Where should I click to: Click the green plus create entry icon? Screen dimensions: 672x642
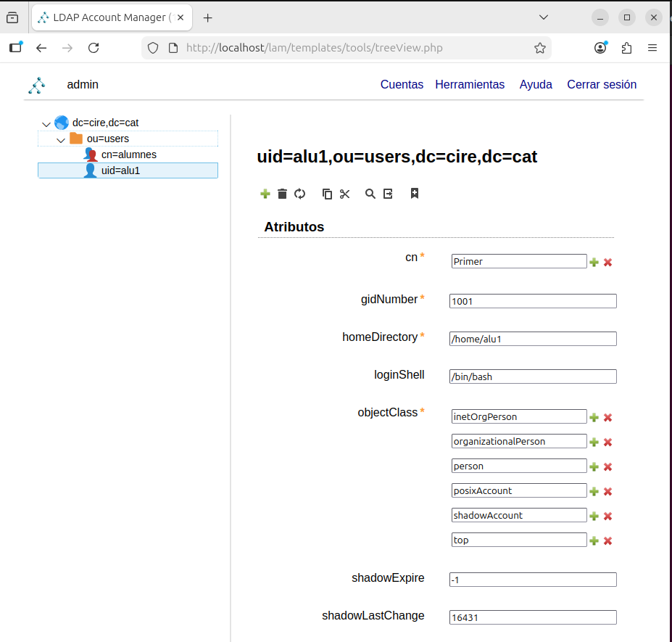click(265, 194)
